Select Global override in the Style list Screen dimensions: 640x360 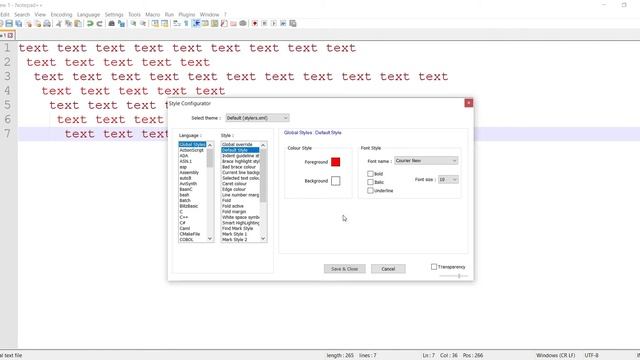point(237,144)
